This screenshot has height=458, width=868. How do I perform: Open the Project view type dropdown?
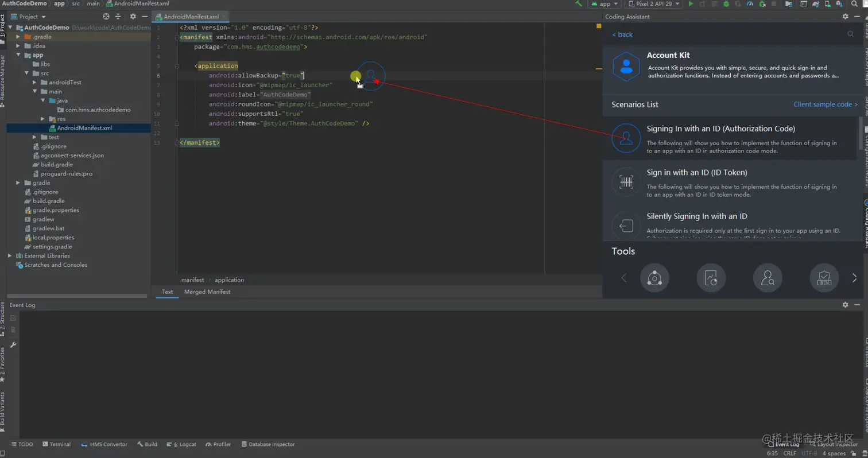tap(28, 17)
